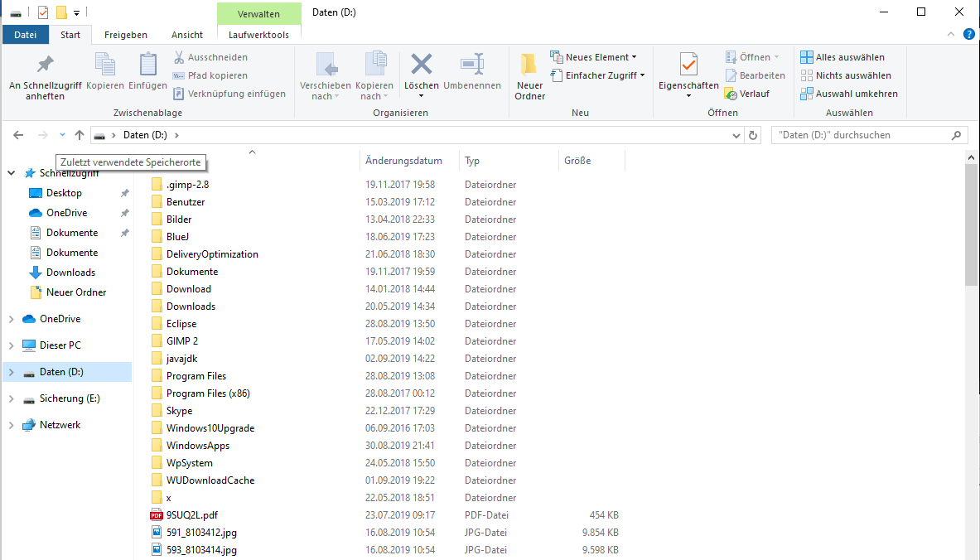Click Verknüpfung einfügen
The height and width of the screenshot is (560, 980).
click(229, 93)
